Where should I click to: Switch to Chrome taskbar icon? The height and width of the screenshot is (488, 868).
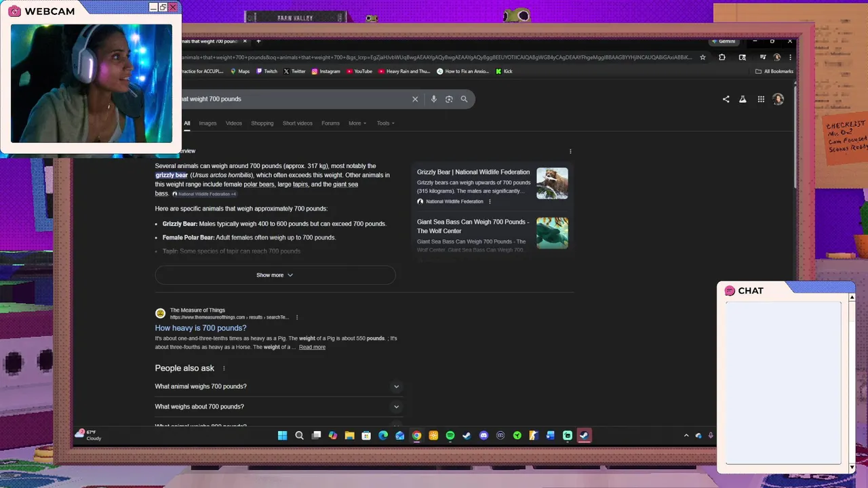point(416,436)
